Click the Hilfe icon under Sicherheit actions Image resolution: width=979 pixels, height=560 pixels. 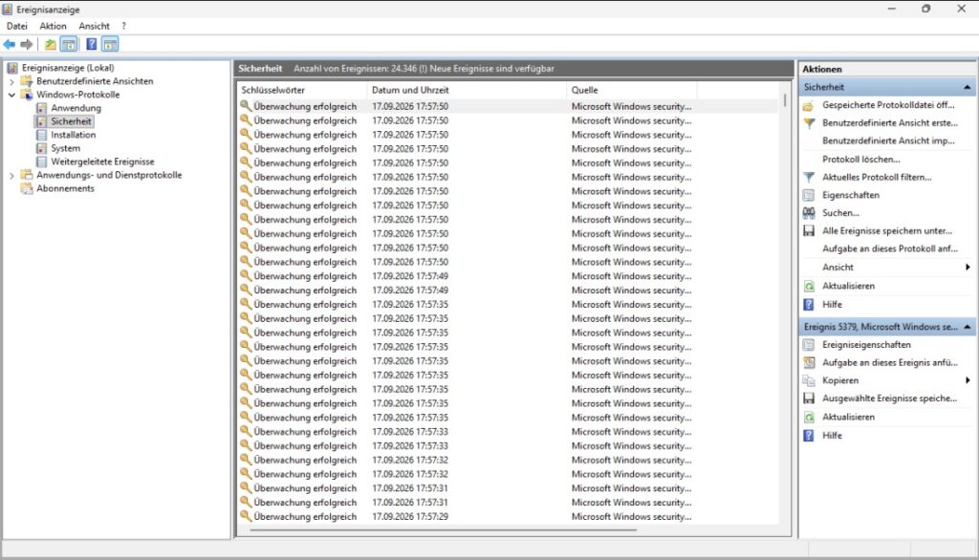click(x=809, y=305)
